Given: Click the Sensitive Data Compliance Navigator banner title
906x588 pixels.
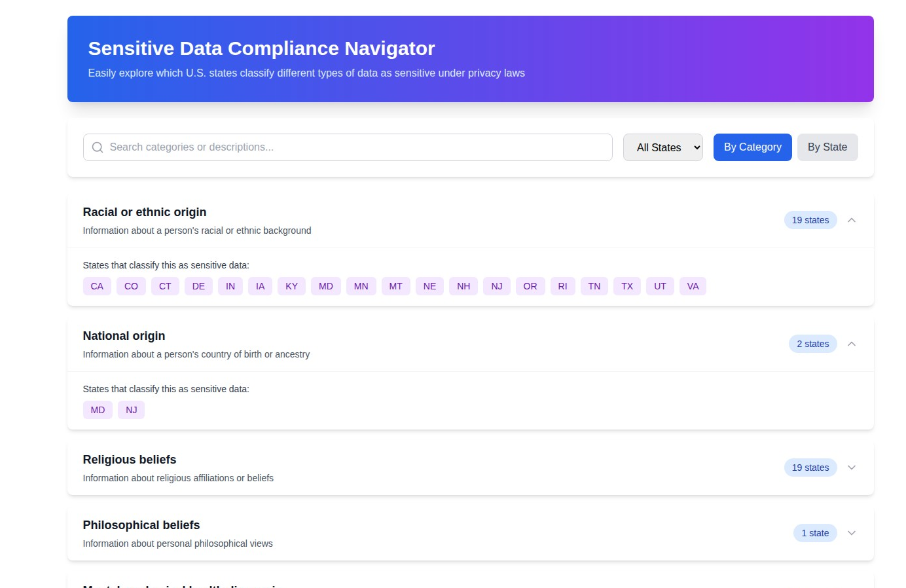Looking at the screenshot, I should point(261,48).
